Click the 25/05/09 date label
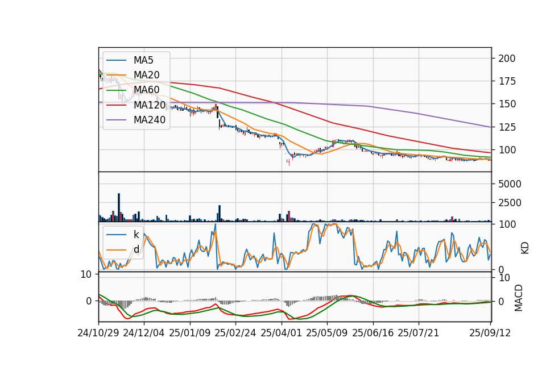The width and height of the screenshot is (546, 392). click(x=326, y=333)
